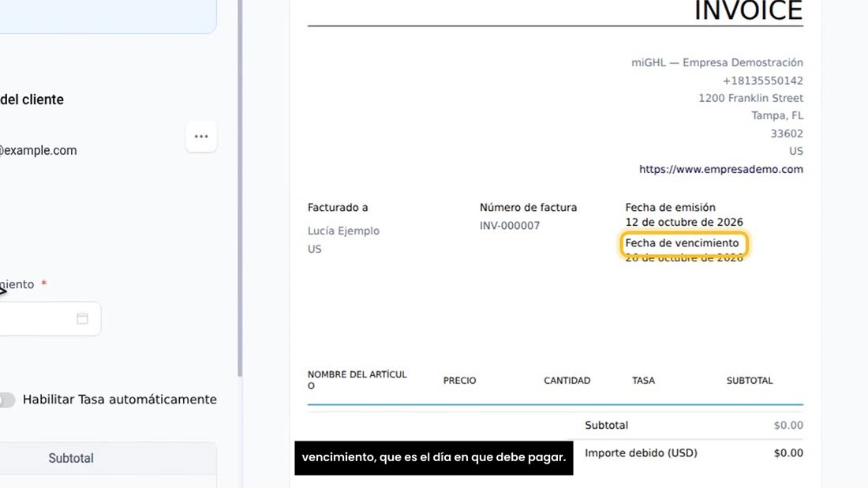
Task: Click the Importe debido (USD) label
Action: click(x=641, y=453)
